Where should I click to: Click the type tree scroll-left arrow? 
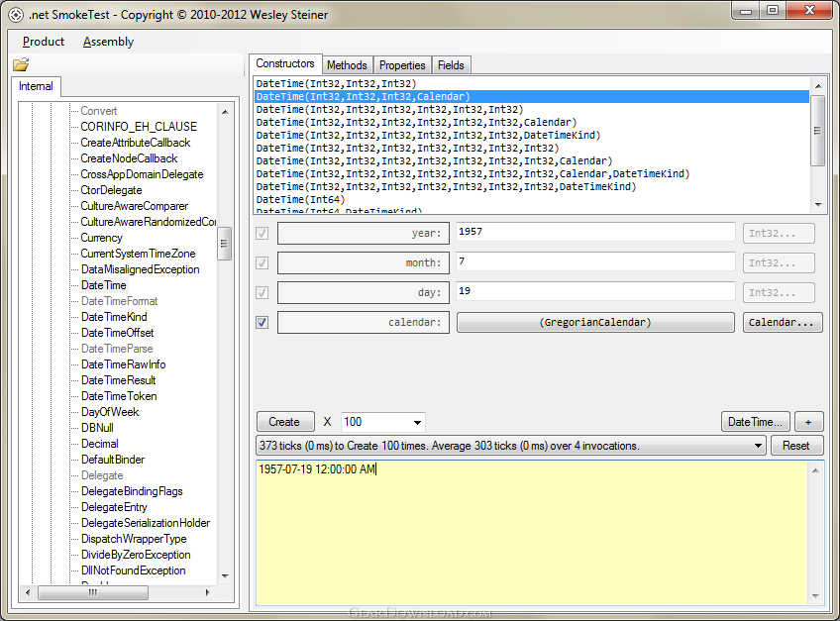tap(28, 592)
